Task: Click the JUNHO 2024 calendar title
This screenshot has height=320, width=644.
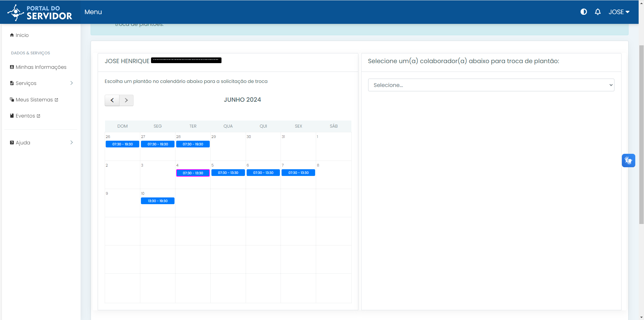Action: 242,100
